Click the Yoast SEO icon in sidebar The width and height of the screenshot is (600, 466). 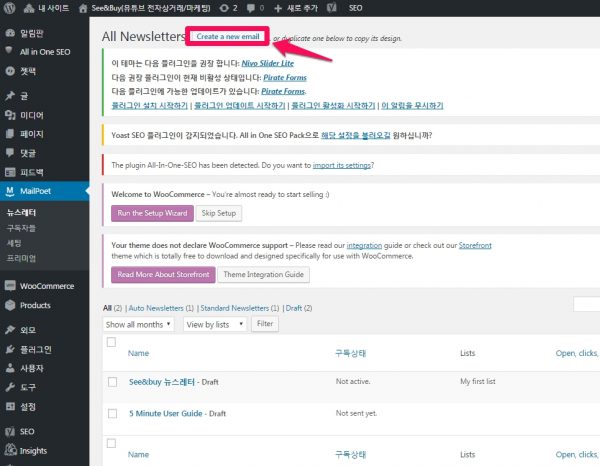click(x=10, y=432)
